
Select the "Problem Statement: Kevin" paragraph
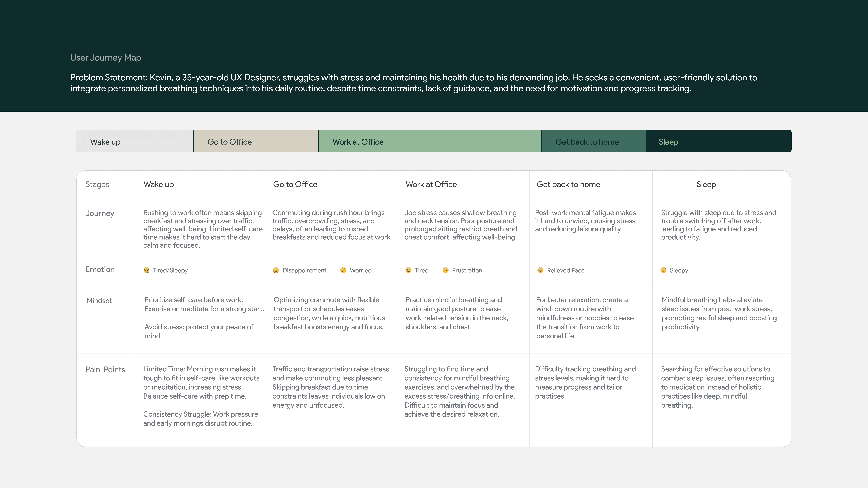[414, 83]
